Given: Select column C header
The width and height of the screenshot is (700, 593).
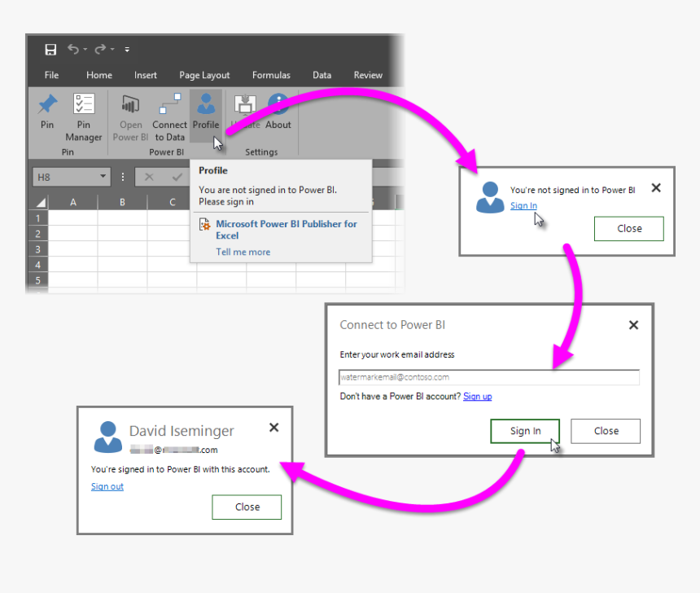Looking at the screenshot, I should point(172,203).
